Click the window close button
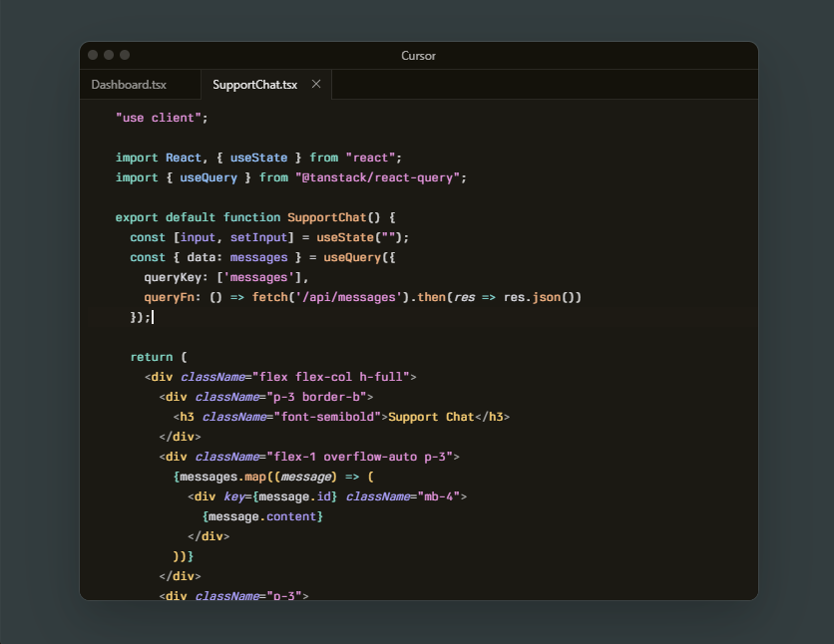The image size is (834, 644). click(x=93, y=55)
